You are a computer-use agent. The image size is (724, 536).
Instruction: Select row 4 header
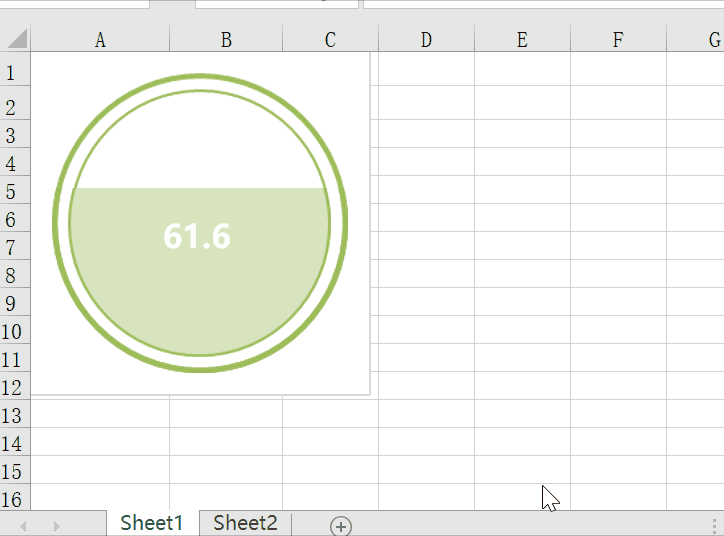pos(15,162)
